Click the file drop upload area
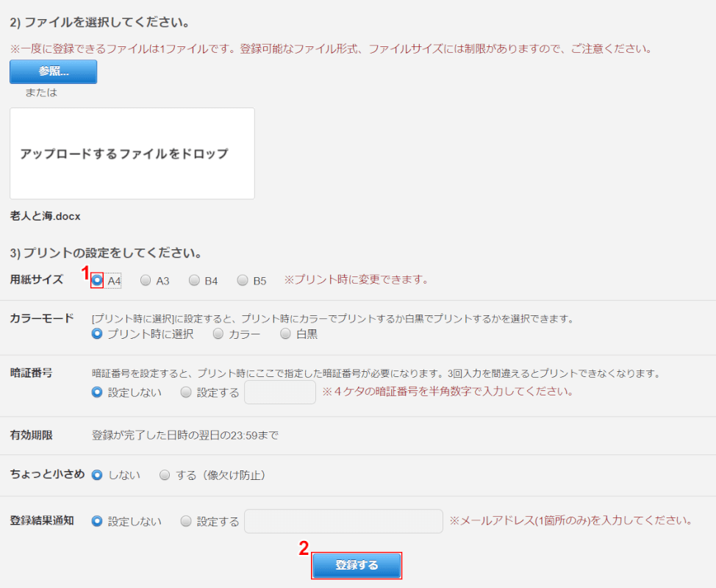This screenshot has height=588, width=716. click(x=132, y=154)
